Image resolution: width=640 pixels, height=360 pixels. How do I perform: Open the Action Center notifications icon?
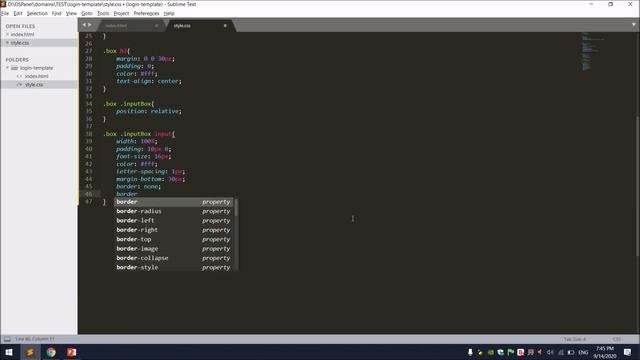coord(627,352)
